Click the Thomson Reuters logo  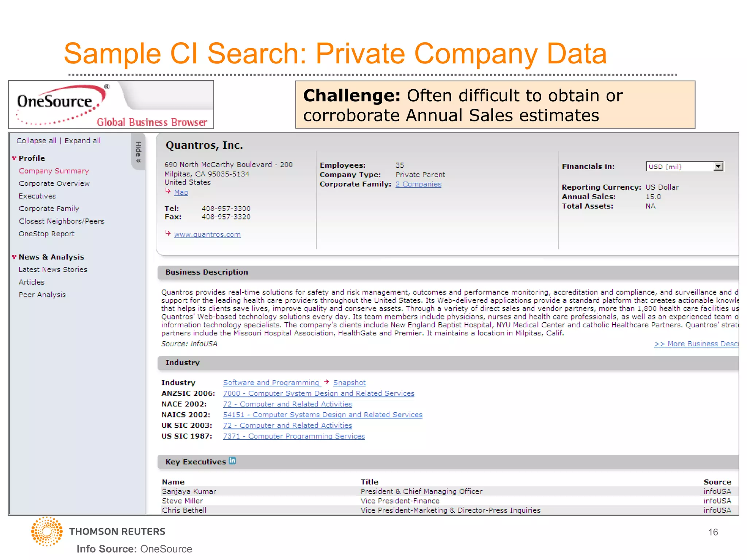[98, 532]
